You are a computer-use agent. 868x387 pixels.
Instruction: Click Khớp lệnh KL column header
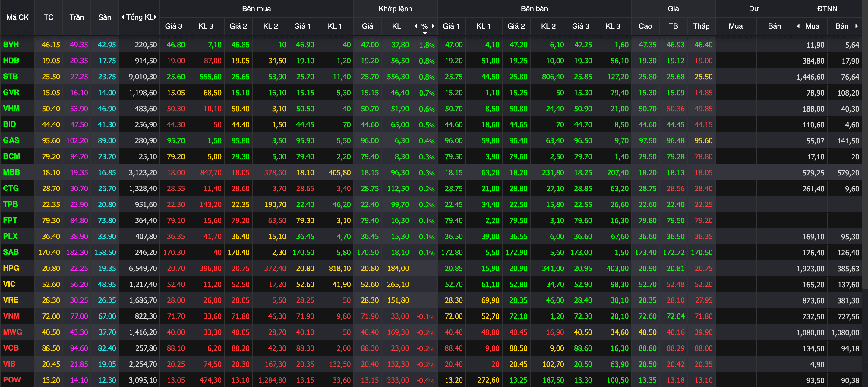[x=396, y=26]
